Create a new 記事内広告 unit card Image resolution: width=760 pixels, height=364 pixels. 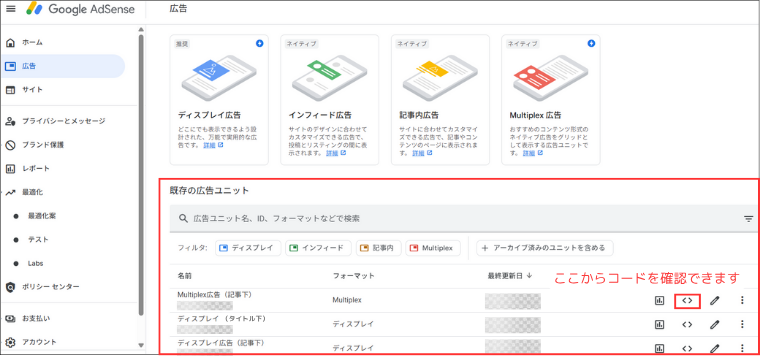tap(440, 99)
